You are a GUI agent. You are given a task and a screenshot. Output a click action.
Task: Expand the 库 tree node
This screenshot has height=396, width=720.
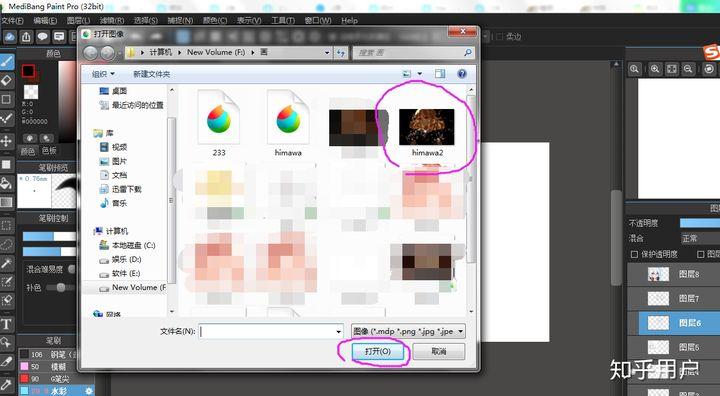coord(103,133)
